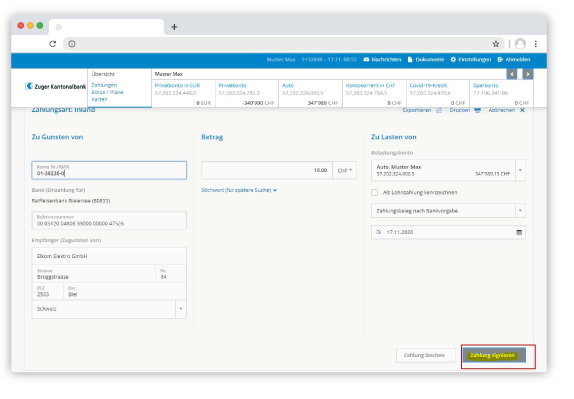Click the Ort field showing Biel
This screenshot has height=399, width=574.
click(x=125, y=291)
